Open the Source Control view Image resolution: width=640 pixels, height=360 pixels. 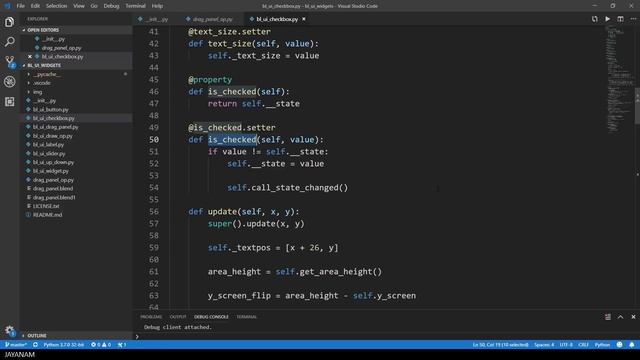pos(9,62)
